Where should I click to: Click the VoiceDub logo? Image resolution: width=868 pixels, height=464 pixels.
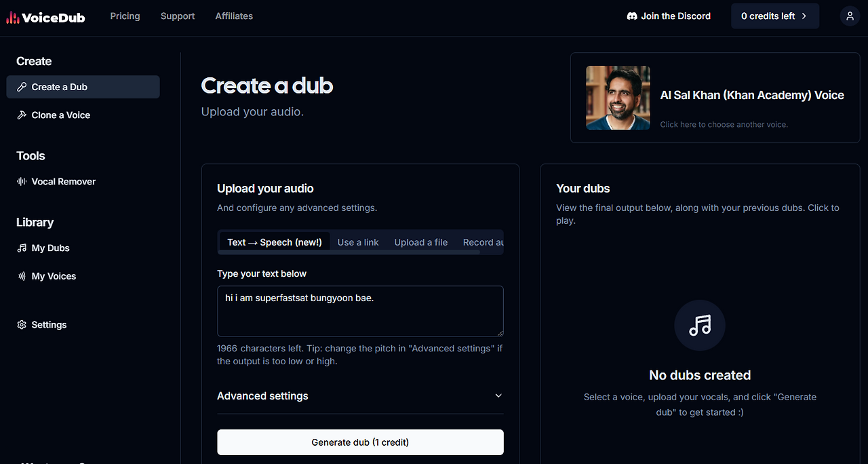coord(45,17)
